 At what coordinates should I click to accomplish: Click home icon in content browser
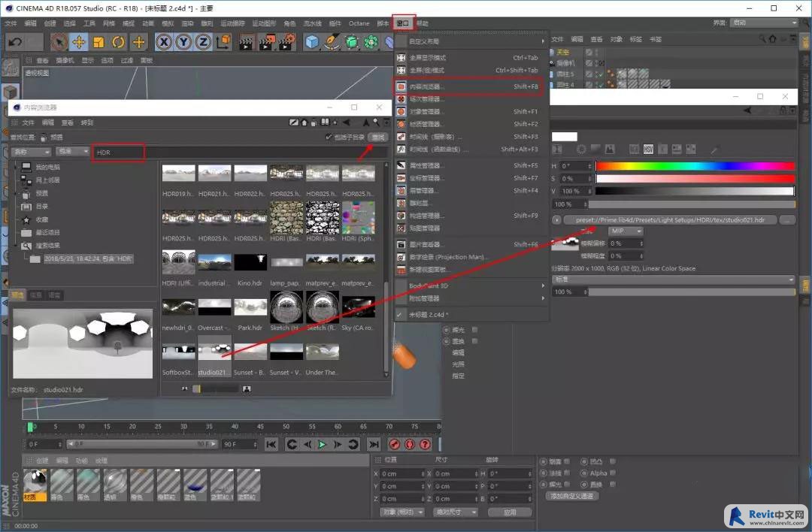pyautogui.click(x=304, y=122)
